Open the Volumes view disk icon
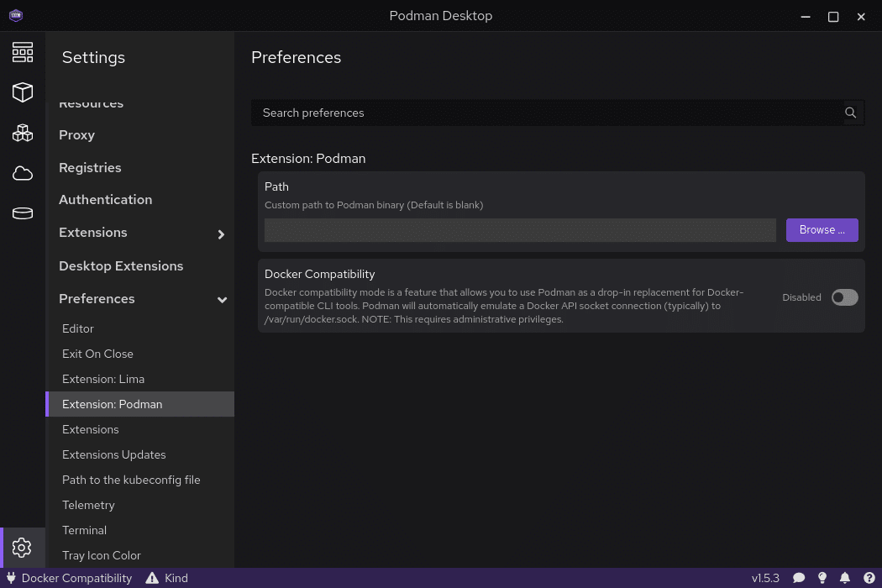Viewport: 882px width, 588px height. coord(23,213)
